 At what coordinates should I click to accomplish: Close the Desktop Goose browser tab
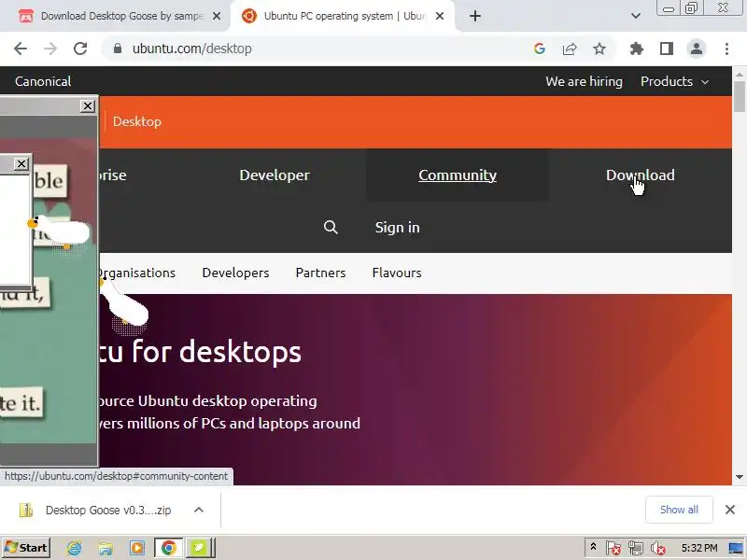(x=217, y=16)
